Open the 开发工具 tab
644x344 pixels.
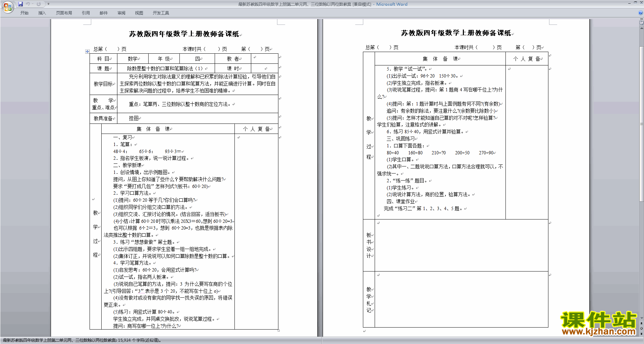pyautogui.click(x=161, y=13)
